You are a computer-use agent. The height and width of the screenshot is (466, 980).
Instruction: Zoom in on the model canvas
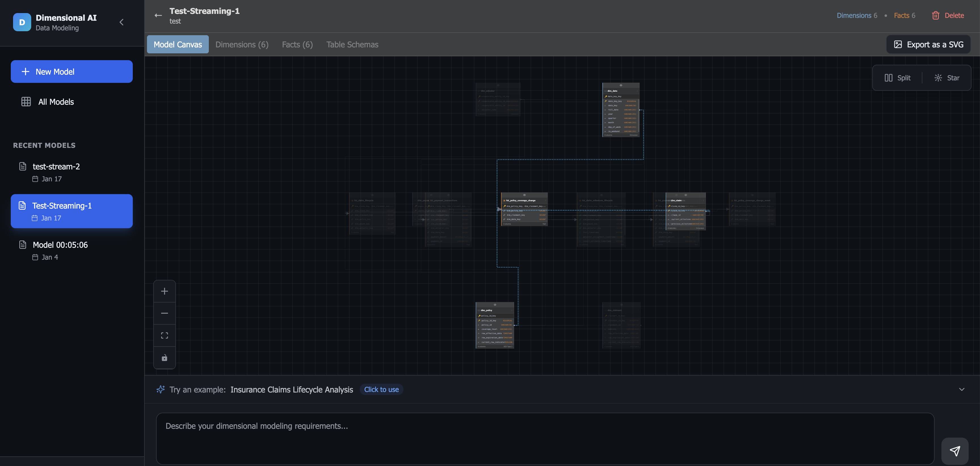164,291
